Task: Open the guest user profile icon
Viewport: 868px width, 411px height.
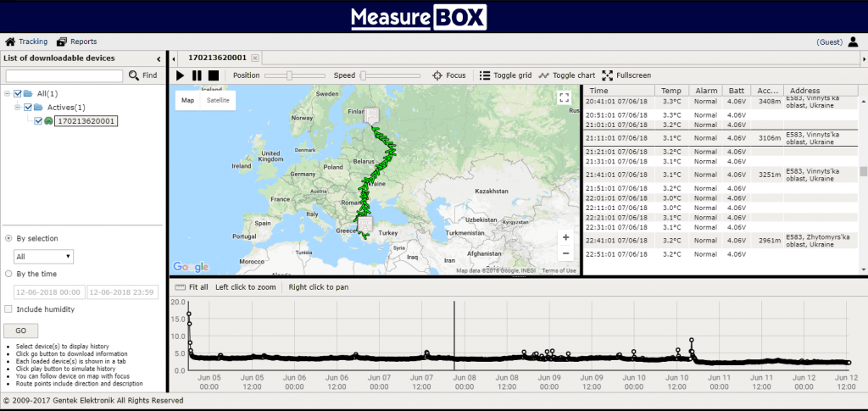Action: coord(853,42)
